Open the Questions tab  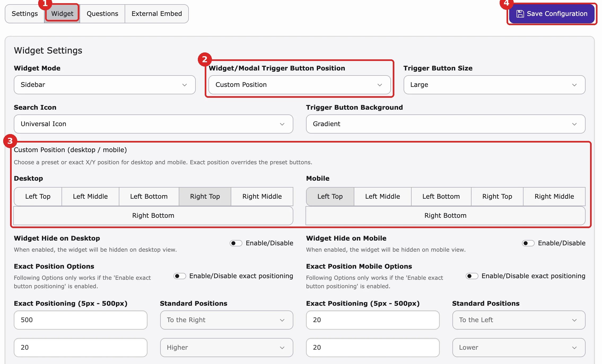(102, 14)
